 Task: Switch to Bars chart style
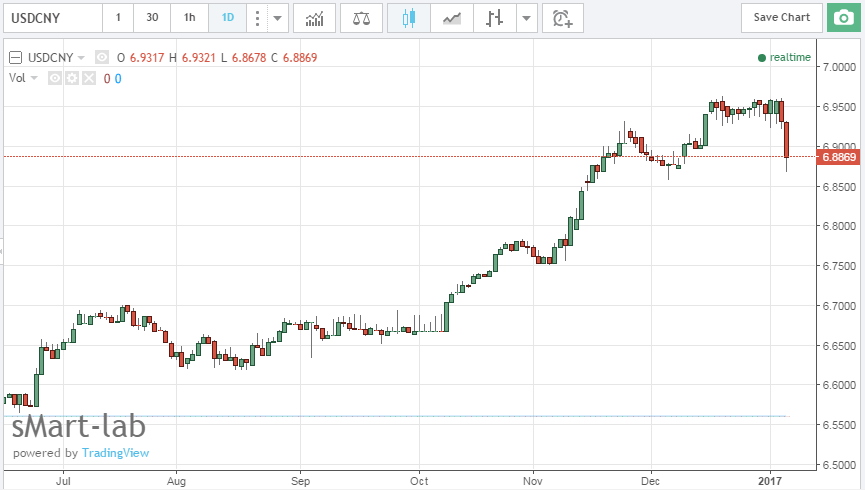493,17
